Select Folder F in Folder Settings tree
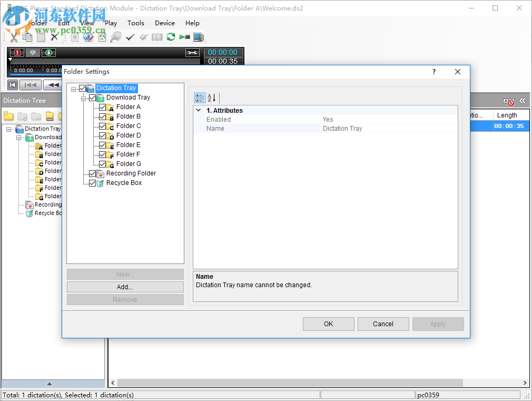532x401 pixels. tap(128, 154)
